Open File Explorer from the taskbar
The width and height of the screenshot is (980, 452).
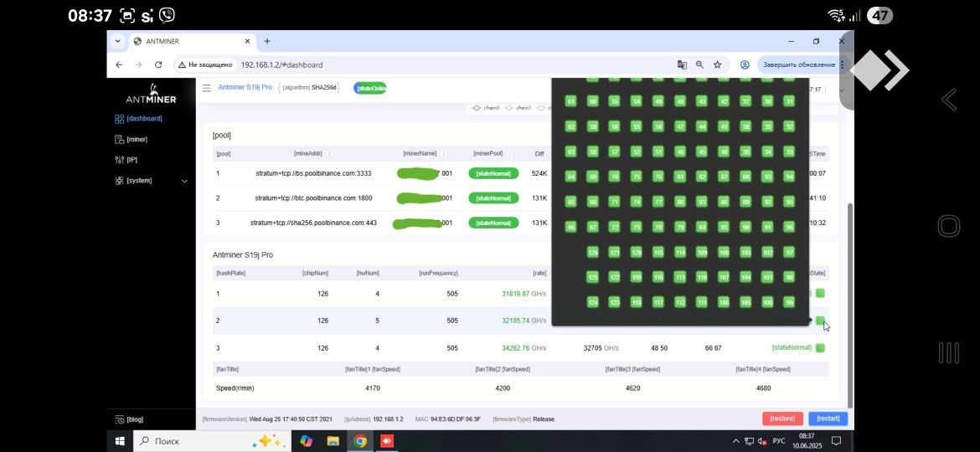333,441
